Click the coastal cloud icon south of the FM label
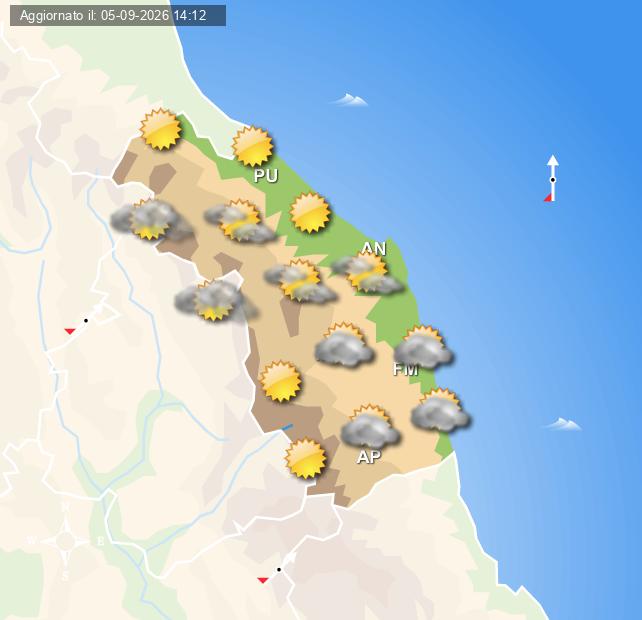Screen dimensions: 642x620 441,410
